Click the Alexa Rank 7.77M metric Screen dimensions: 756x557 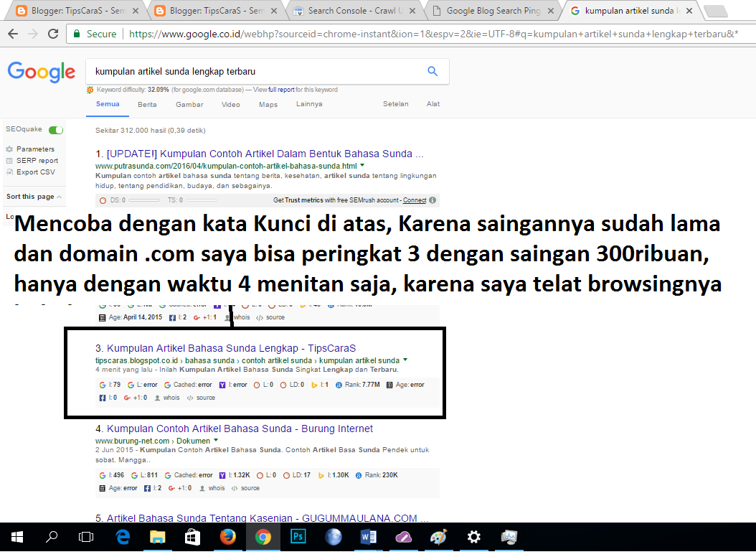click(x=357, y=385)
